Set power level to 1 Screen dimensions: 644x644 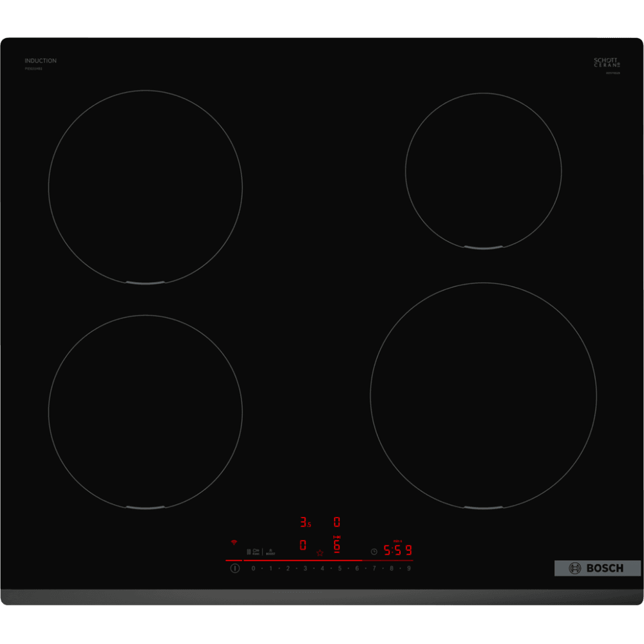point(270,569)
